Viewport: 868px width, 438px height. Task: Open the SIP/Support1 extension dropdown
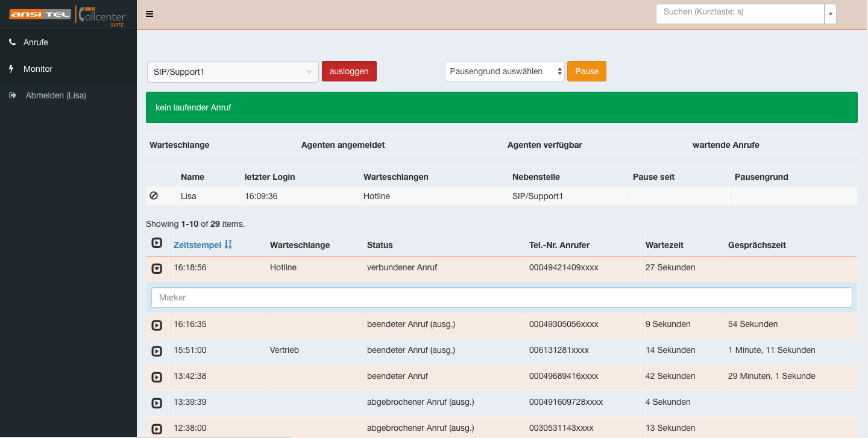233,72
